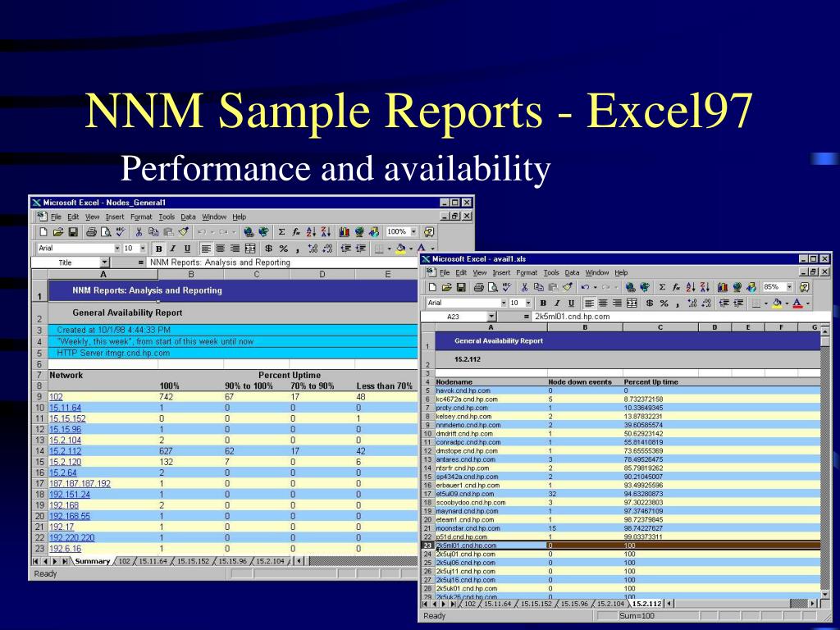
Task: Open Font Color dropdown arrow in avail1.xls window
Action: point(808,304)
